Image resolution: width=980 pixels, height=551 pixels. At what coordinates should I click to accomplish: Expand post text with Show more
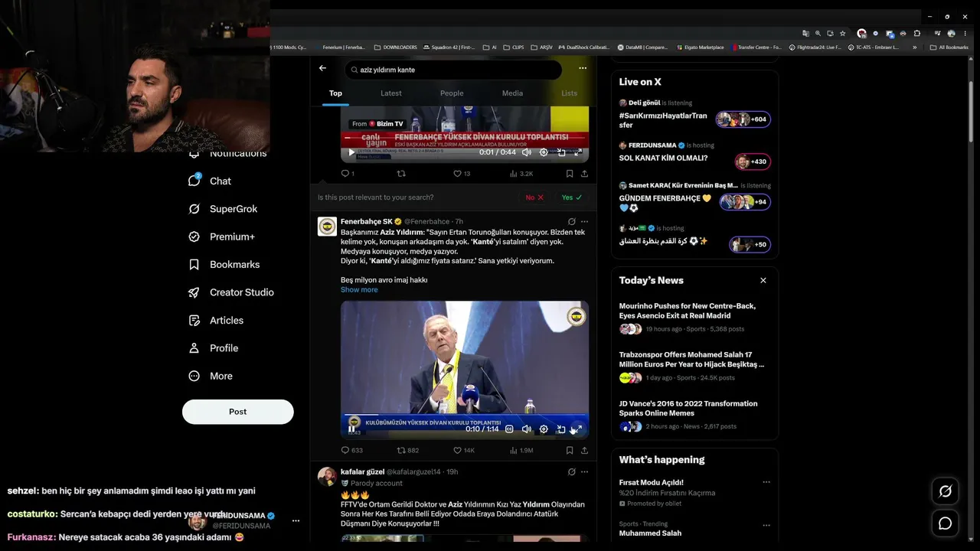359,290
